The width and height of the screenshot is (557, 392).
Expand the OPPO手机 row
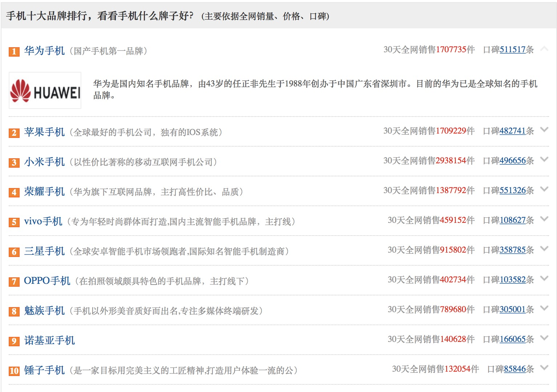(544, 278)
